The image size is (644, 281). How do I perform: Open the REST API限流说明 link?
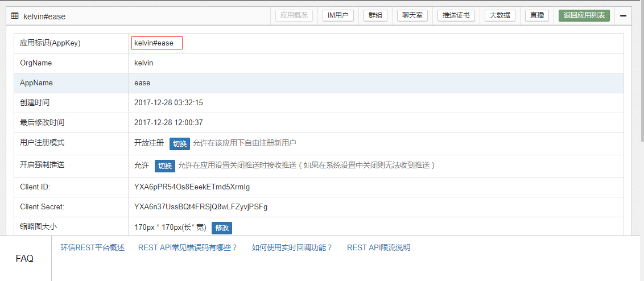click(x=379, y=248)
